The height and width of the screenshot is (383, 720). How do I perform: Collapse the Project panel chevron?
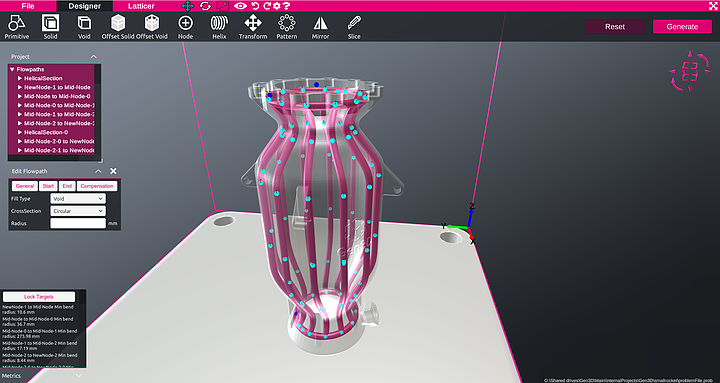click(94, 56)
